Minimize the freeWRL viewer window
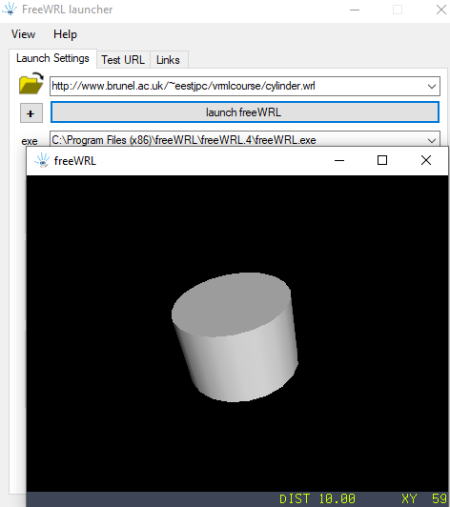 pyautogui.click(x=339, y=160)
